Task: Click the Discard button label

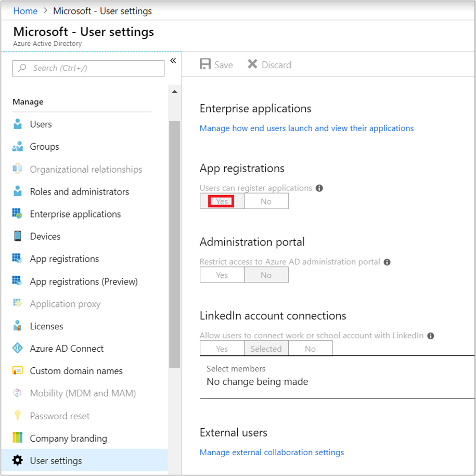Action: [276, 65]
